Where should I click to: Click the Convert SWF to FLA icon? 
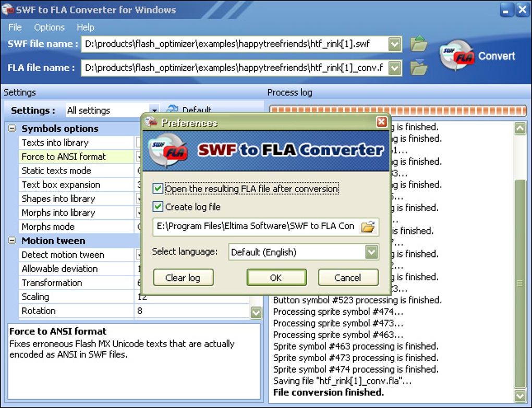tap(457, 55)
